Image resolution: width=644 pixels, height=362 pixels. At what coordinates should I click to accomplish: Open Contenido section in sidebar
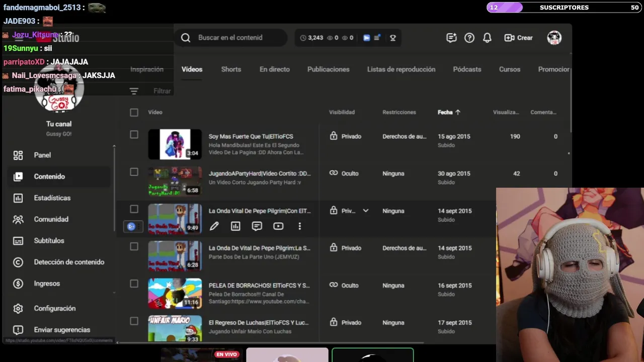60,176
